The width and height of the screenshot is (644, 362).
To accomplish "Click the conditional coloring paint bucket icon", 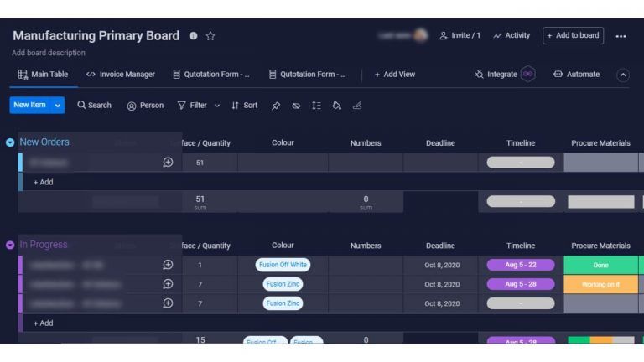I will 336,106.
